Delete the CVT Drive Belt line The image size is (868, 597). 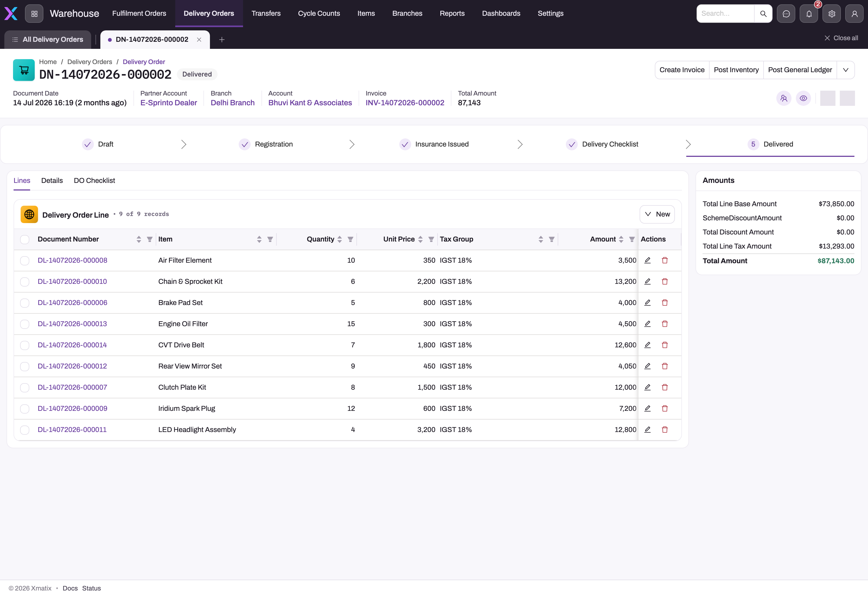665,345
